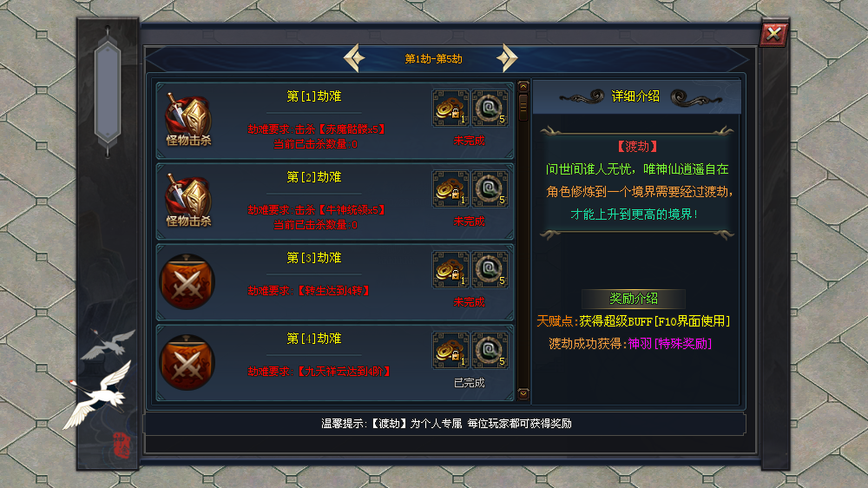Click the monster kill icon for tribulation 2
Viewport: 868px width, 488px height.
(x=188, y=201)
